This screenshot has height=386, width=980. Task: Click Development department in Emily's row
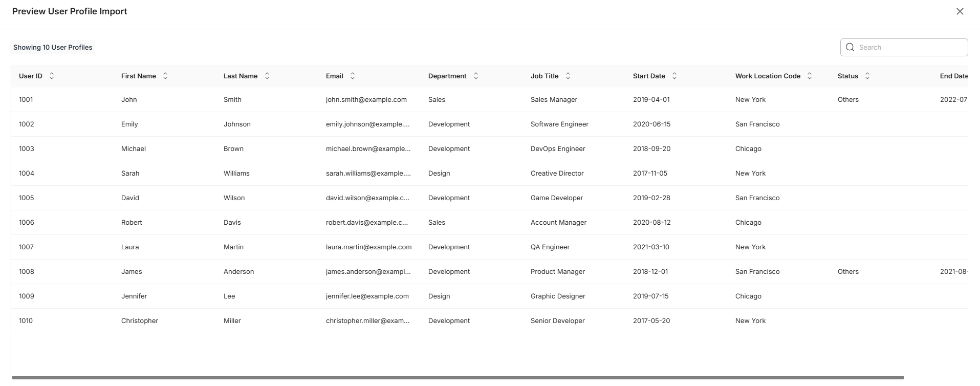coord(449,124)
